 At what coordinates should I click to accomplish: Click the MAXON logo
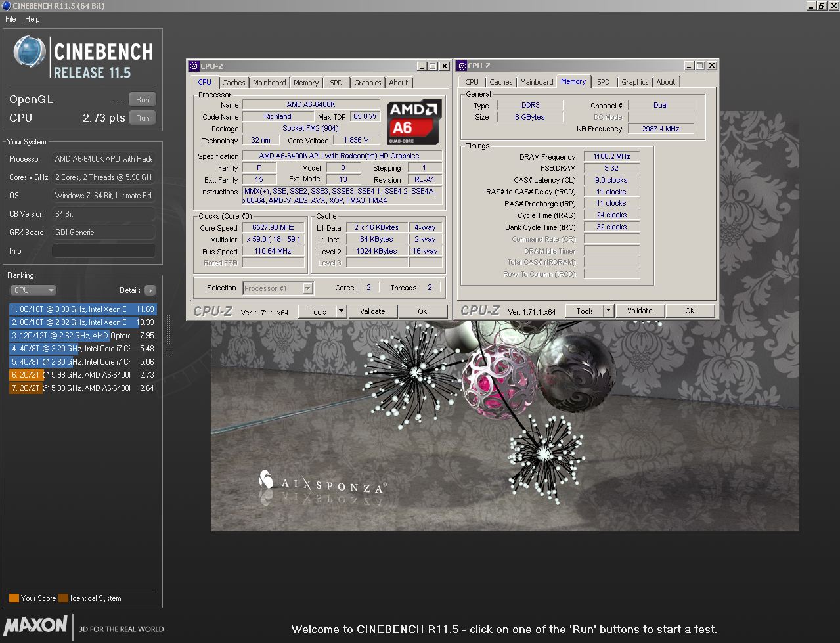point(36,624)
